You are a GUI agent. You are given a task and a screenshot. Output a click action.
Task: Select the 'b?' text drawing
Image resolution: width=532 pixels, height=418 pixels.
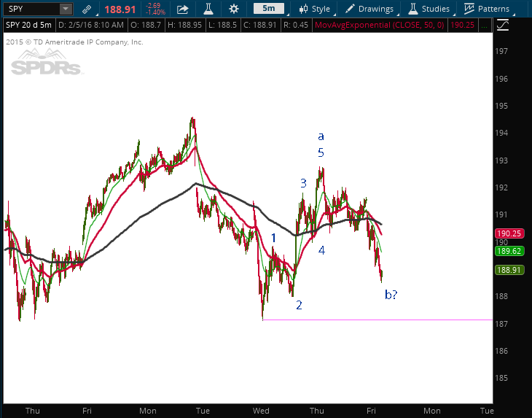pyautogui.click(x=391, y=295)
